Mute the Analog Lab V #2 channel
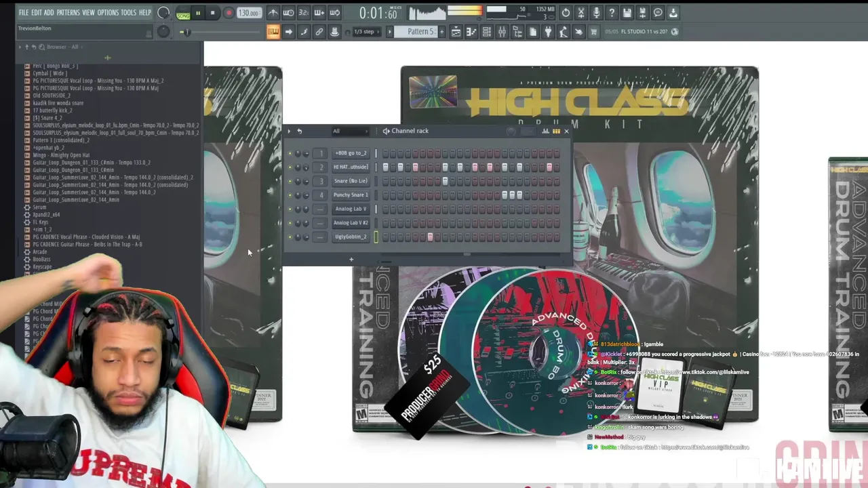 click(x=290, y=223)
